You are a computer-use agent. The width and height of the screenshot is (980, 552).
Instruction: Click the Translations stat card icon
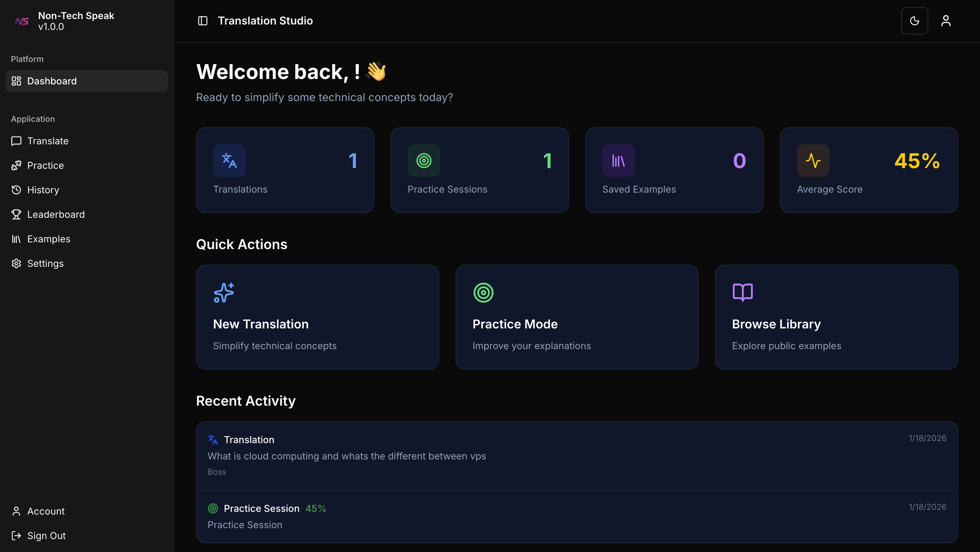229,161
